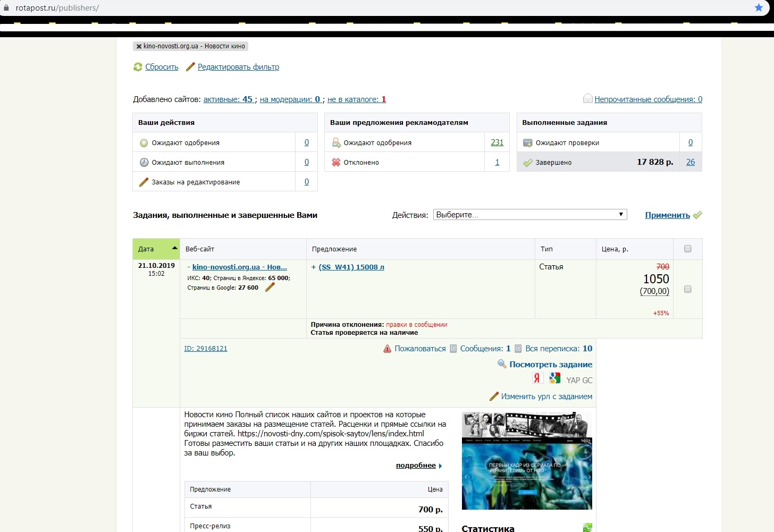Click the YAP text link
Image resolution: width=774 pixels, height=532 pixels.
(x=573, y=381)
